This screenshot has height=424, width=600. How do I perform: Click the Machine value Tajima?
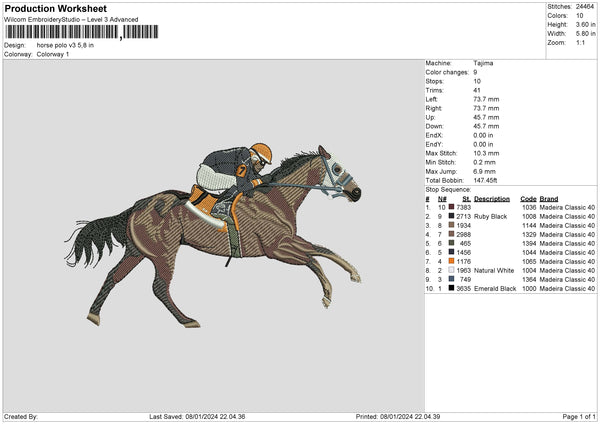(x=483, y=63)
